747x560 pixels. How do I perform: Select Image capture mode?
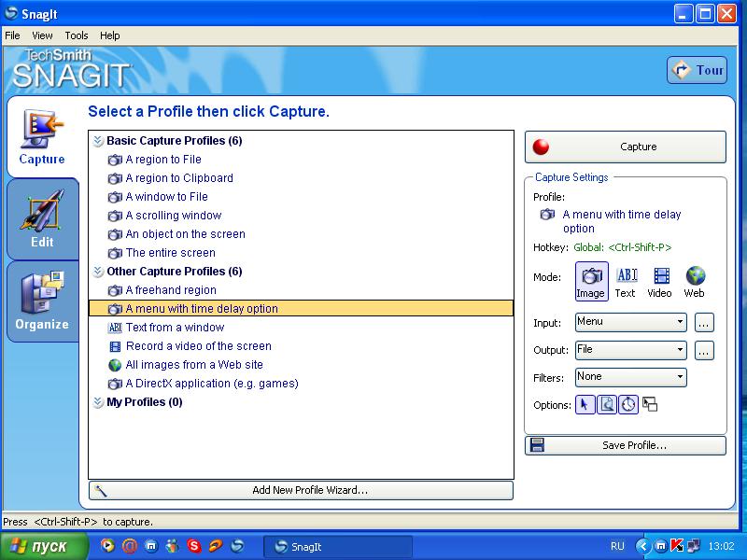tap(591, 282)
